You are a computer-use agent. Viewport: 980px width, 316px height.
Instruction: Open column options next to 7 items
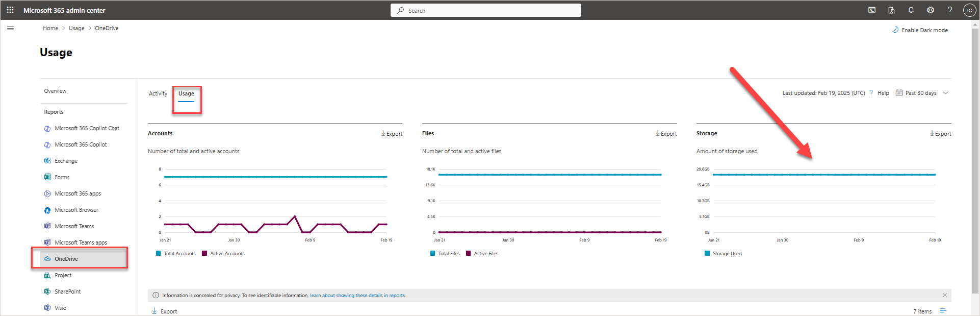pos(943,311)
